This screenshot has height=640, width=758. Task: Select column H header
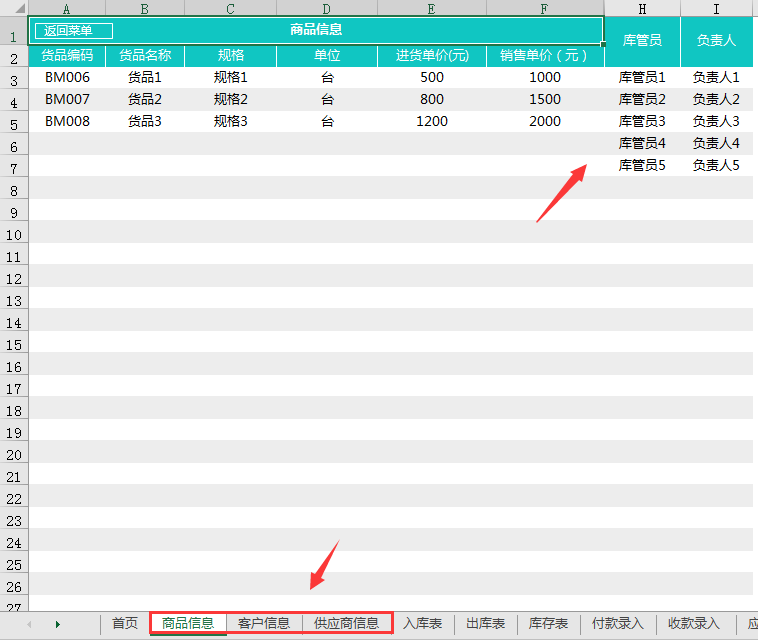(642, 8)
